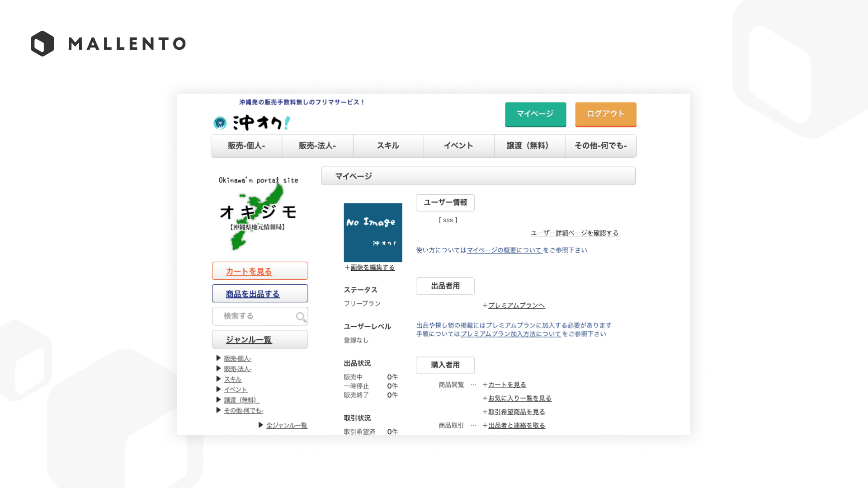Viewport: 868px width, 488px height.
Task: Click the カートを見る sidebar button
Action: 260,271
